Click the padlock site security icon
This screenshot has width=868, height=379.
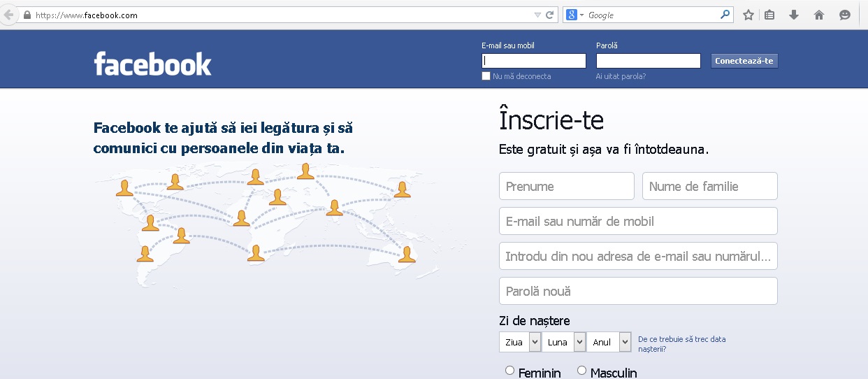point(27,15)
